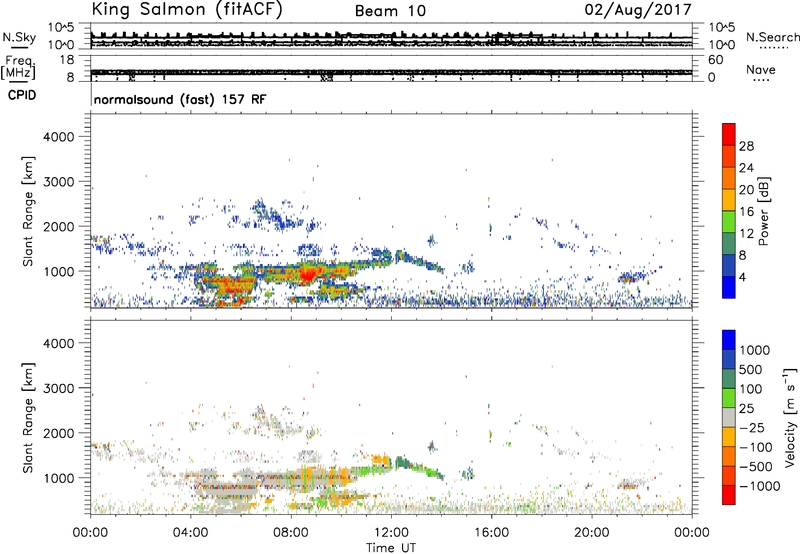Select the N.Search legend label
The image size is (800, 554).
click(772, 37)
